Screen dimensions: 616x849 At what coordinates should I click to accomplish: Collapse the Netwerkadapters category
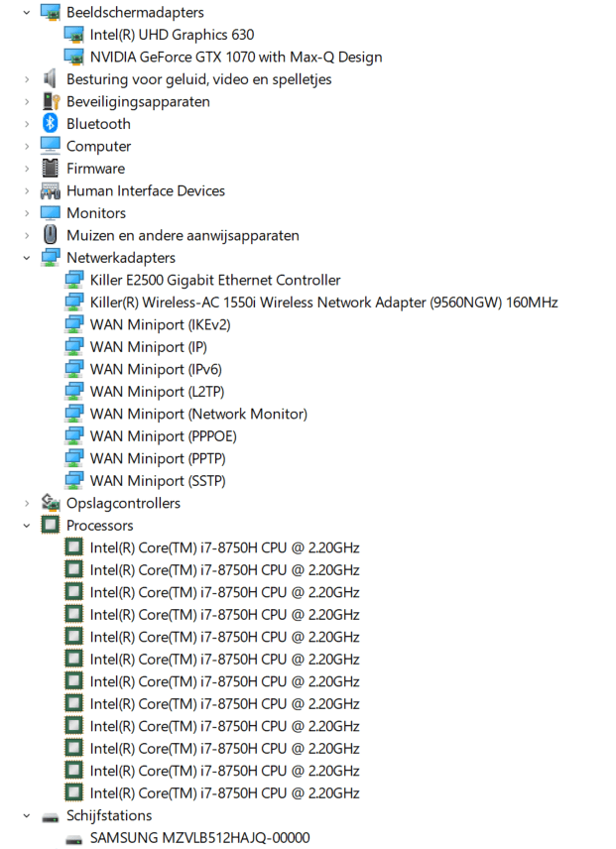point(27,258)
